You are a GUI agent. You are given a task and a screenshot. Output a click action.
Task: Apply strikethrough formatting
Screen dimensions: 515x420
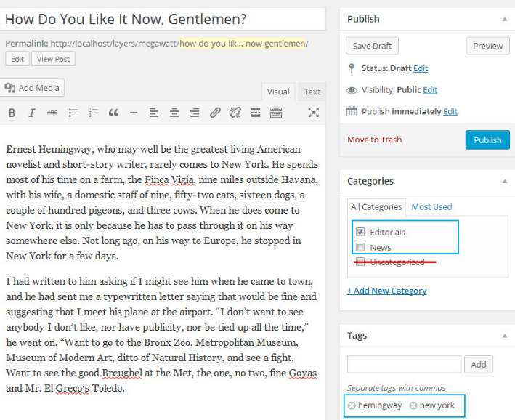pos(52,113)
